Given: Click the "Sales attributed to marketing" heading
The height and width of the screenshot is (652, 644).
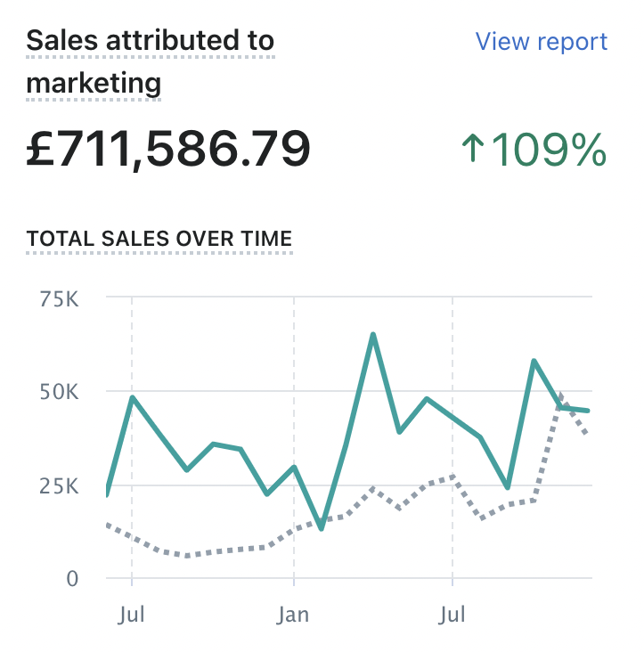Looking at the screenshot, I should [x=150, y=61].
